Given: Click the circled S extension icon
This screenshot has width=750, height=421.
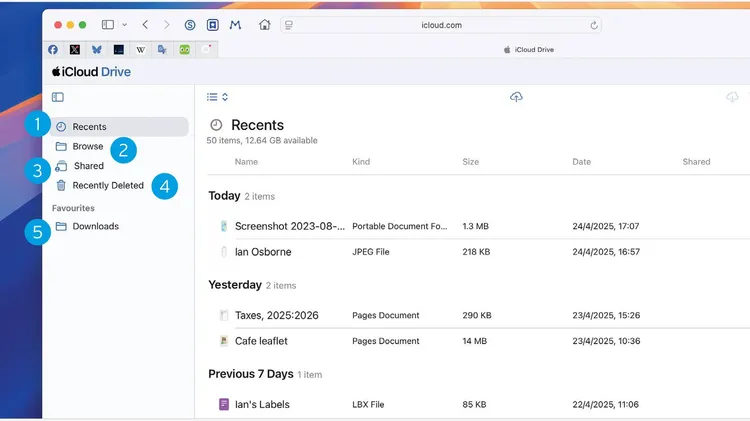Looking at the screenshot, I should (190, 25).
